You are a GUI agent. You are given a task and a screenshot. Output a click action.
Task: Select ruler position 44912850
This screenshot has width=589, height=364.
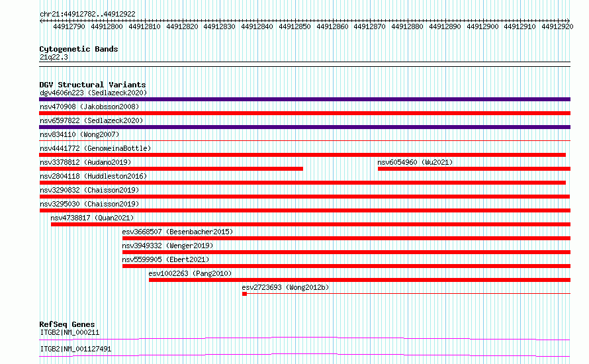click(294, 26)
